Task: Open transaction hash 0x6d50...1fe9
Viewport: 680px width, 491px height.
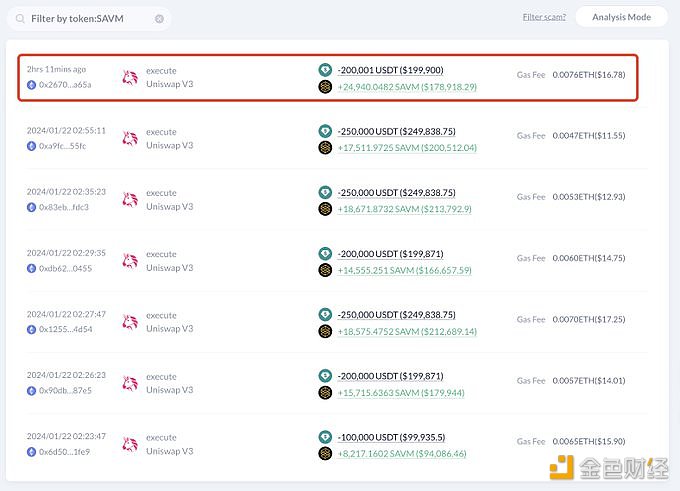Action: tap(64, 452)
